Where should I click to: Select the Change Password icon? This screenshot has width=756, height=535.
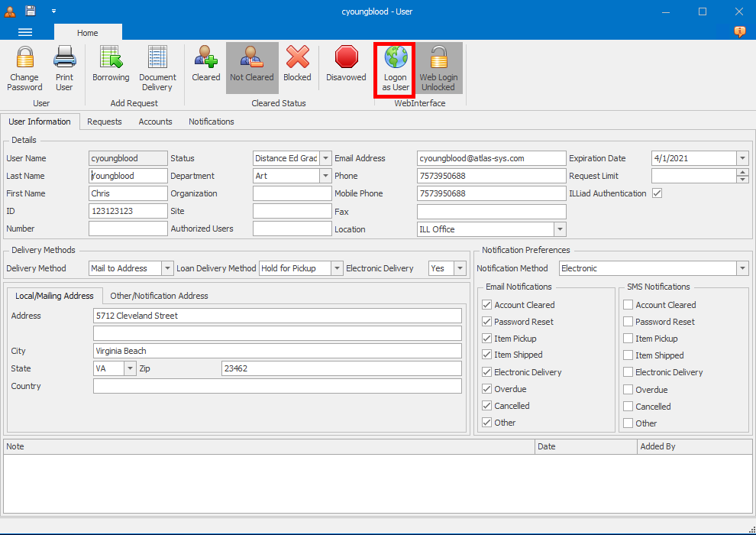(24, 67)
